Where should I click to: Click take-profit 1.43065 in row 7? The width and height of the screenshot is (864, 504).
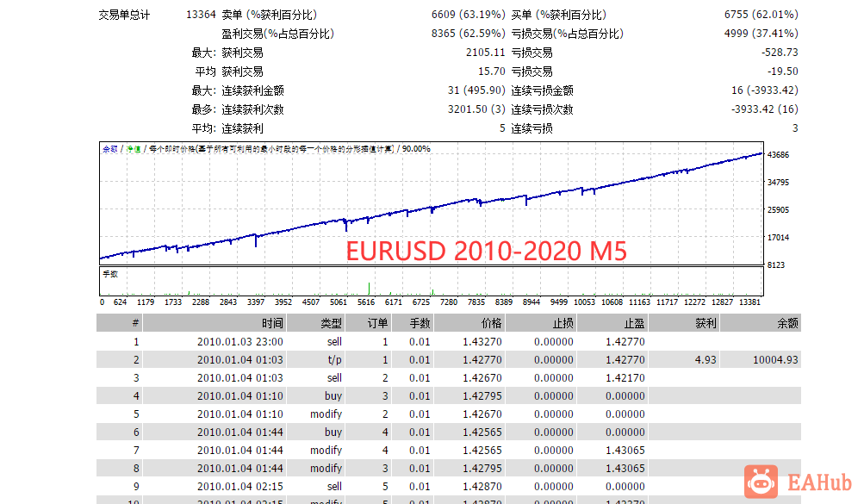coord(625,451)
